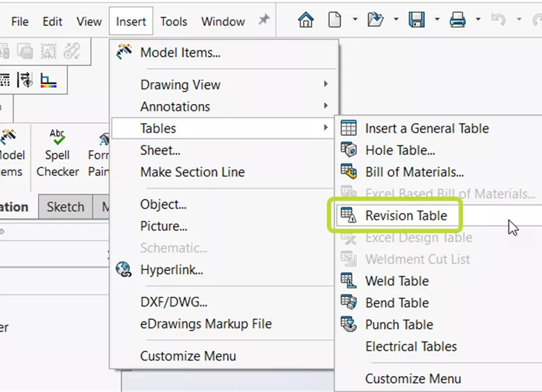This screenshot has height=392, width=542.
Task: Click the New document icon
Action: pos(335,21)
